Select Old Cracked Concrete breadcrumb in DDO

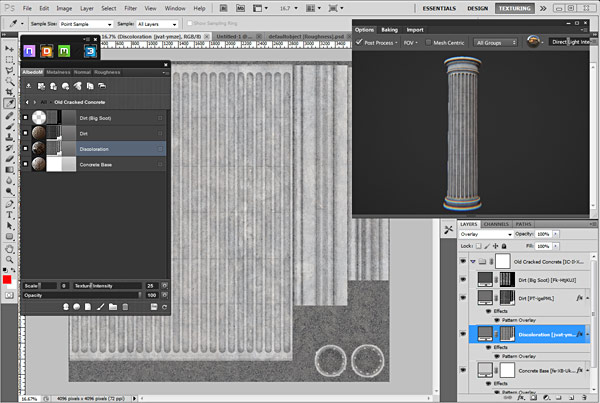pos(80,102)
